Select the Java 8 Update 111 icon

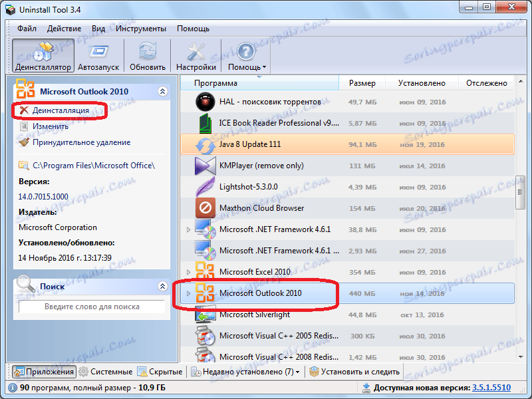205,145
